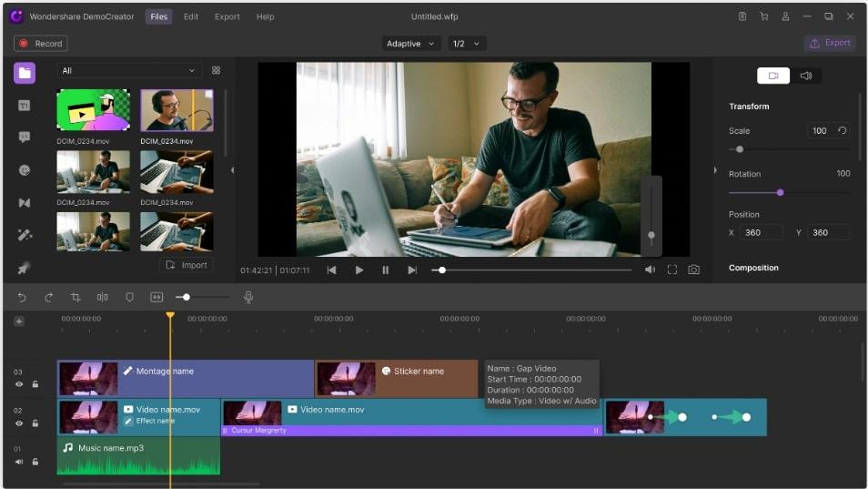
Task: Open the Edit menu
Action: [x=191, y=16]
